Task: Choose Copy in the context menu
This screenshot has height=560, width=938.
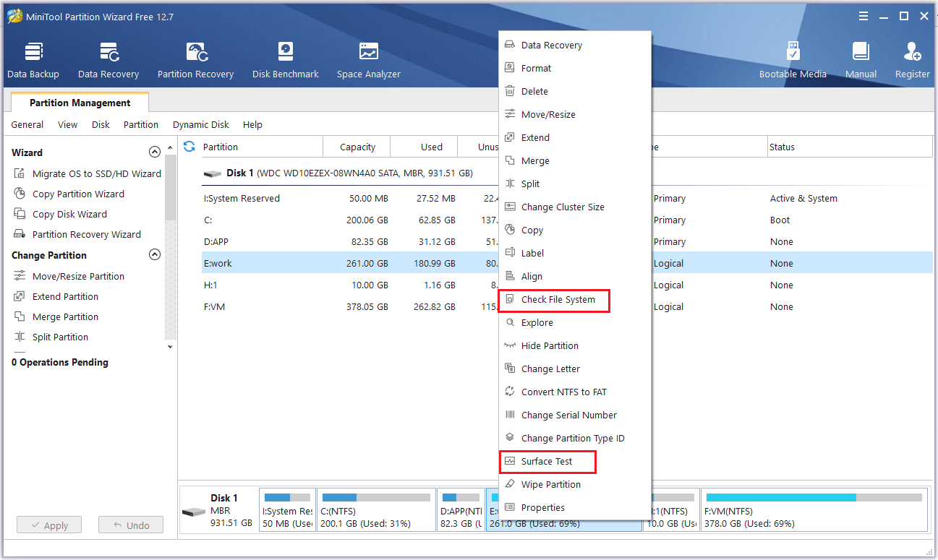Action: (576, 230)
